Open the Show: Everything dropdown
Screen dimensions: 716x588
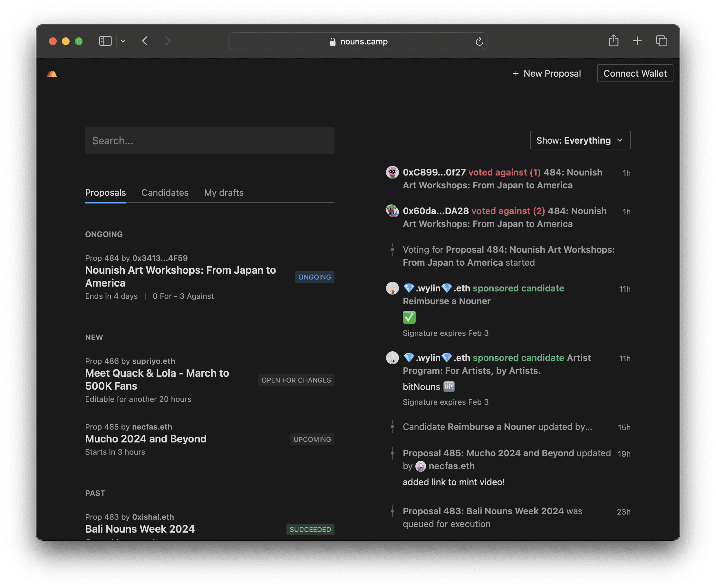coord(580,140)
